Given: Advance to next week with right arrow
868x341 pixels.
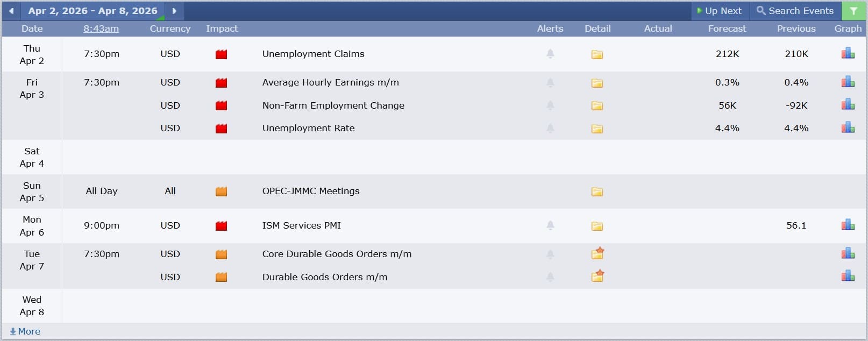Looking at the screenshot, I should (x=174, y=11).
